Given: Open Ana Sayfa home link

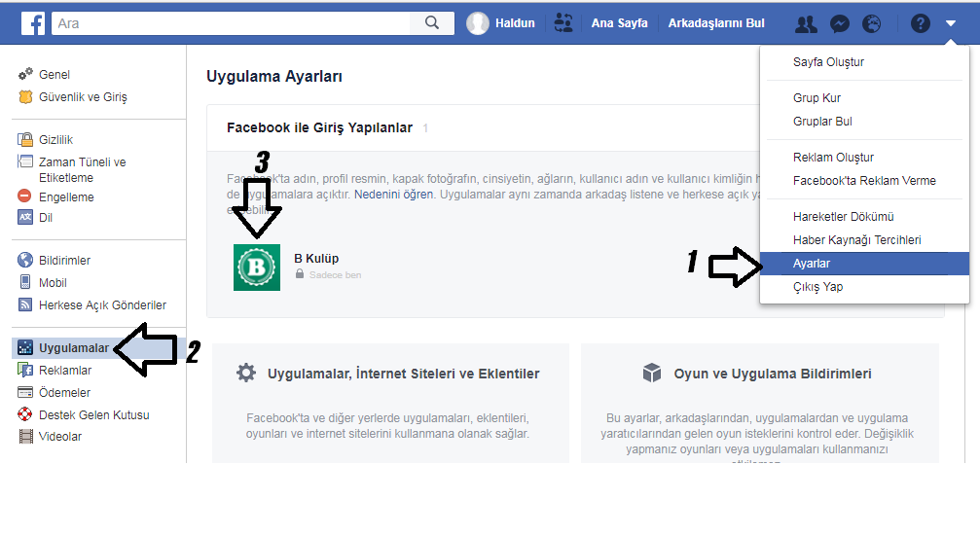Looking at the screenshot, I should tap(619, 23).
